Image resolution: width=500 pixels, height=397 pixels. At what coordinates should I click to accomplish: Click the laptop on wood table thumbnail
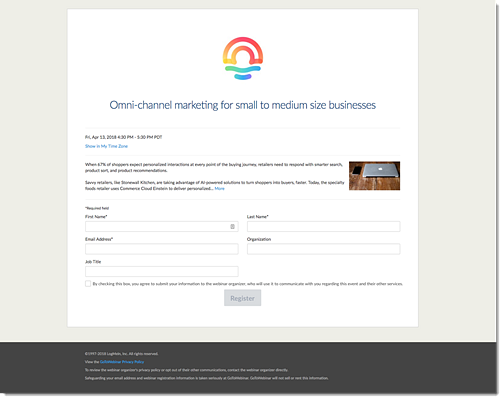tap(374, 176)
